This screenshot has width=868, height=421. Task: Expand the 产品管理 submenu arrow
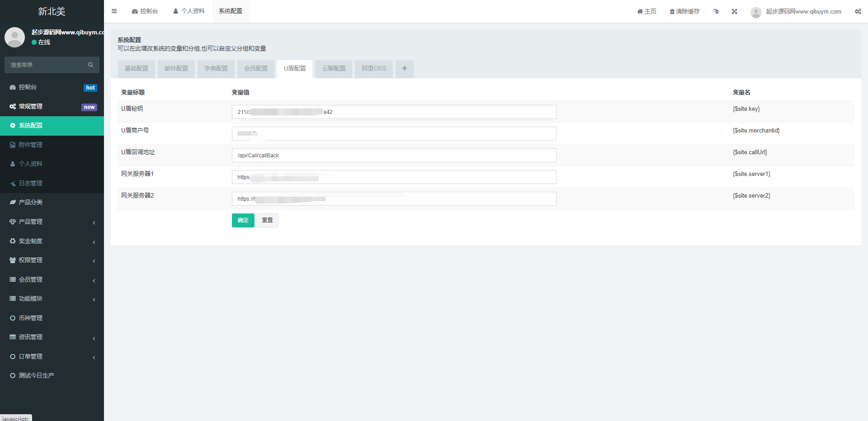[94, 222]
